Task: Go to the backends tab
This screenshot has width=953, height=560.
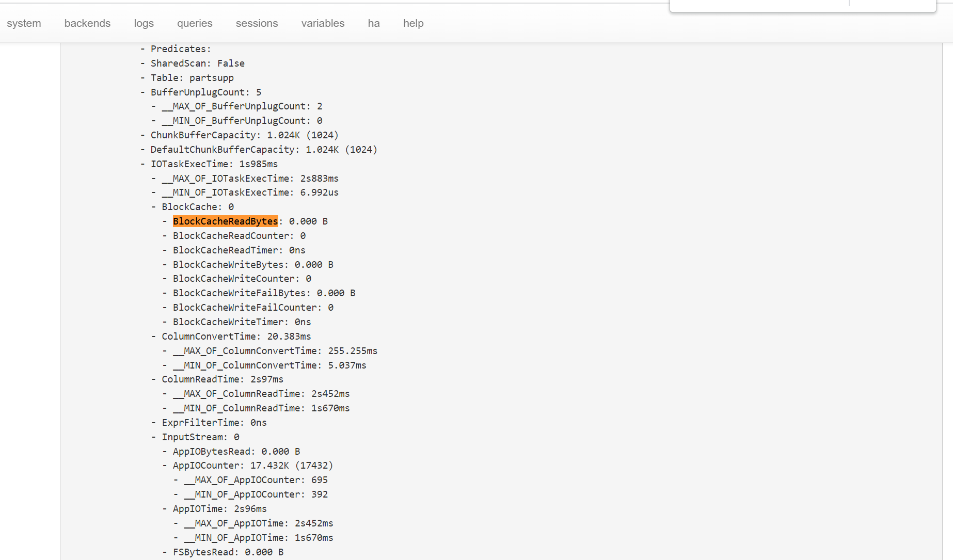Action: (x=87, y=23)
